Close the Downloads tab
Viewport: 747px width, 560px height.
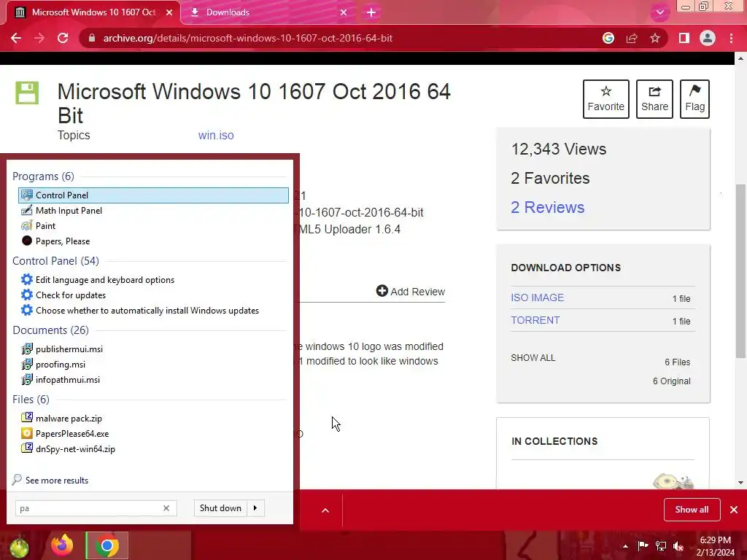click(x=344, y=12)
